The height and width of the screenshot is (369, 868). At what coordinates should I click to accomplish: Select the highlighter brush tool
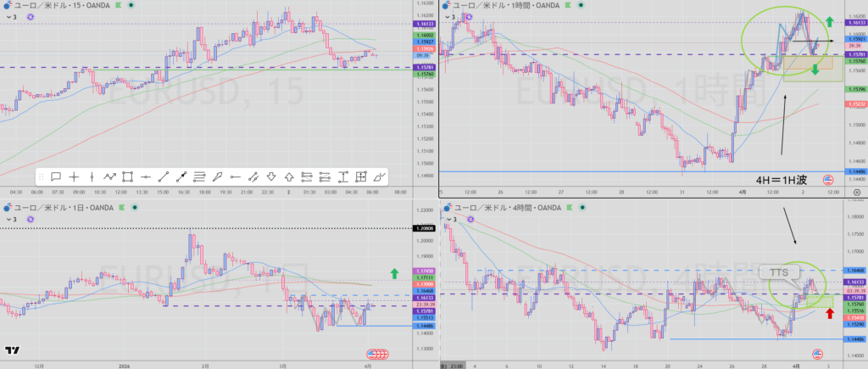pos(379,176)
